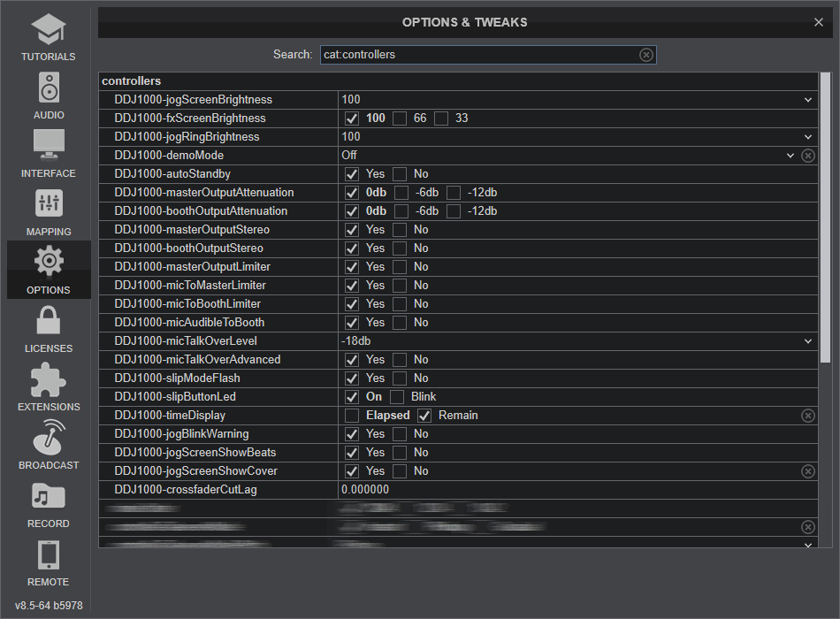
Task: Click the crossfaderCutLag value field
Action: coord(575,490)
